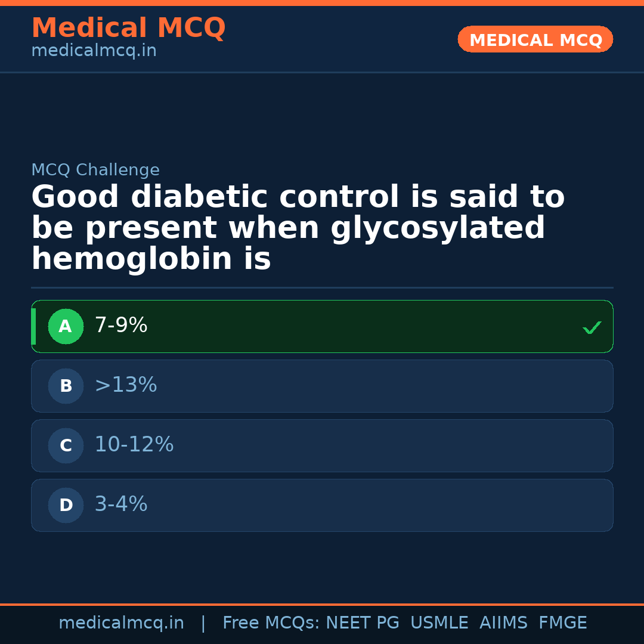
Task: Select the 7-9% answer text
Action: pos(121,326)
